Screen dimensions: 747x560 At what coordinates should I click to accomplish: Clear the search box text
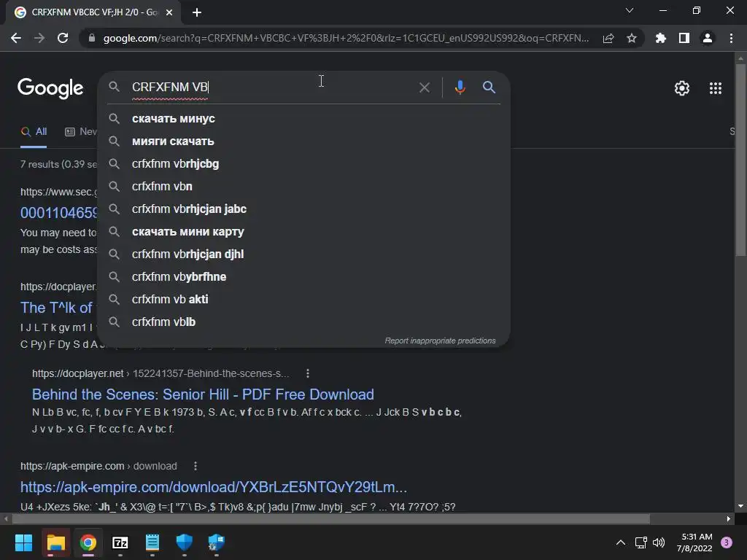tap(424, 87)
